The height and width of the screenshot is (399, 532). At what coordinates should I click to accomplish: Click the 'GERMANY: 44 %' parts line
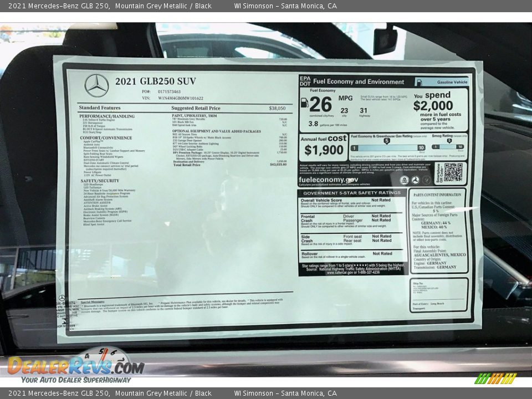pos(436,223)
